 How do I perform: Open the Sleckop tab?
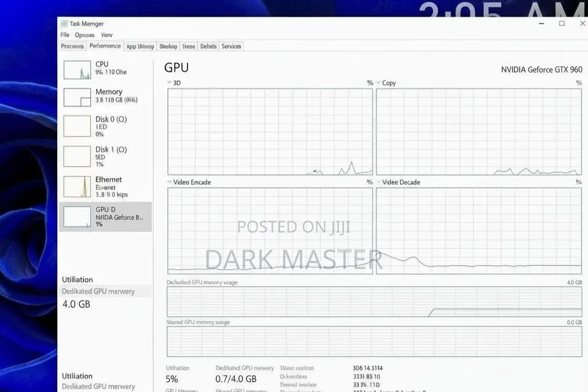point(168,47)
